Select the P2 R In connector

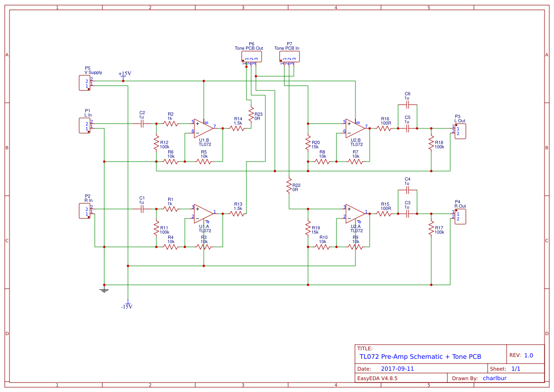(x=84, y=210)
